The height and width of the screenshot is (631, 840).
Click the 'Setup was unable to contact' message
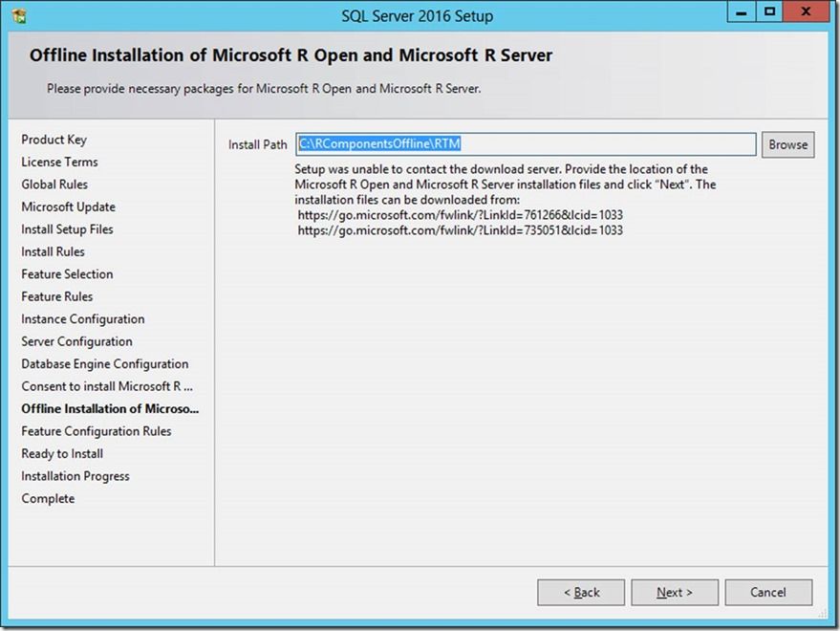pos(506,185)
